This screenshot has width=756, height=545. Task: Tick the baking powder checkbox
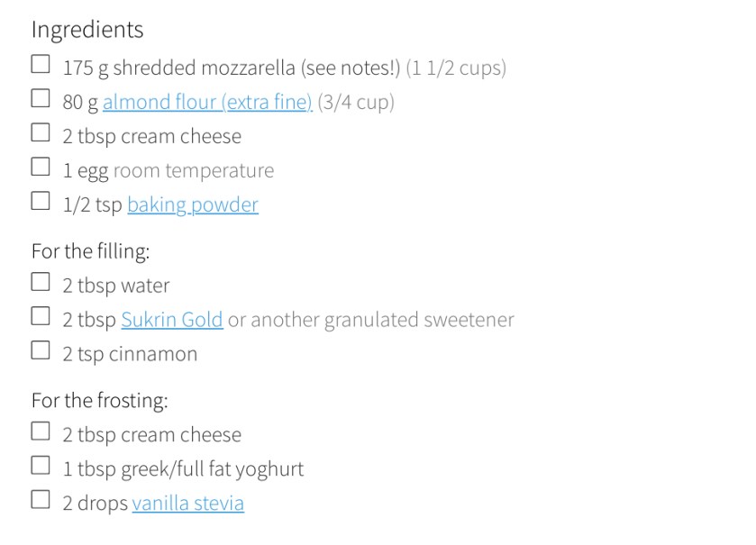pyautogui.click(x=41, y=201)
